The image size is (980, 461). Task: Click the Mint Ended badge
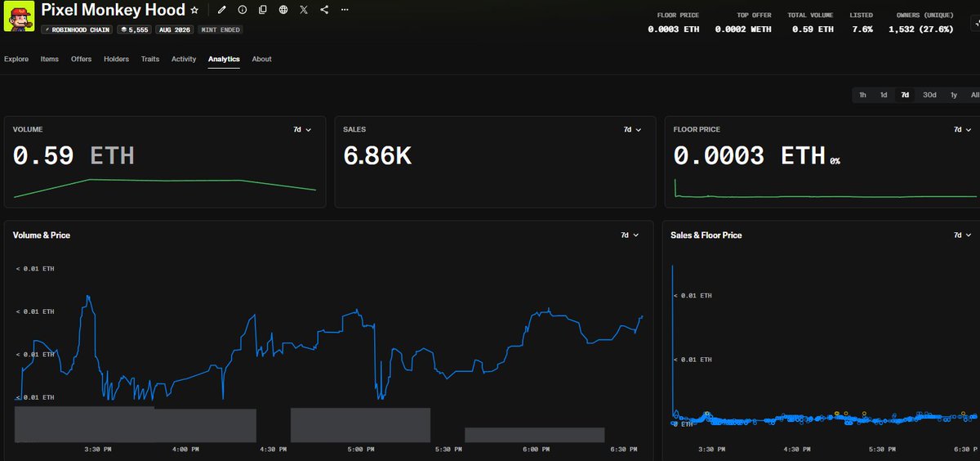click(219, 29)
